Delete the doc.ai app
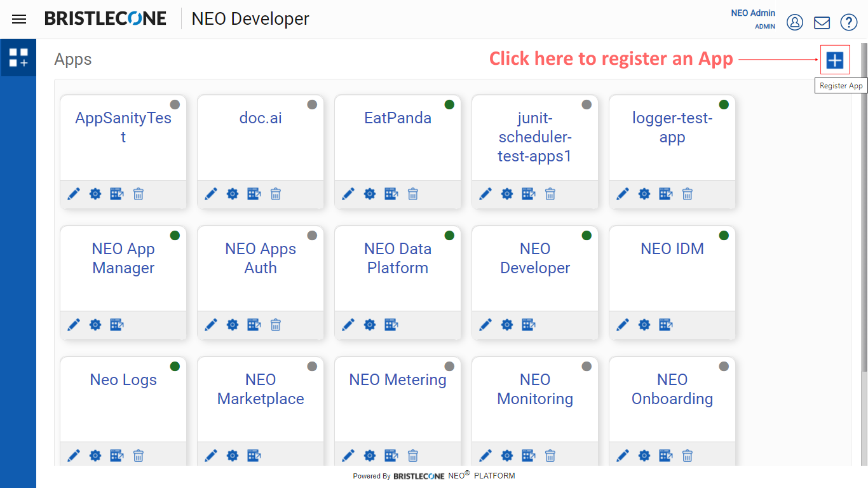868x488 pixels. coord(276,194)
